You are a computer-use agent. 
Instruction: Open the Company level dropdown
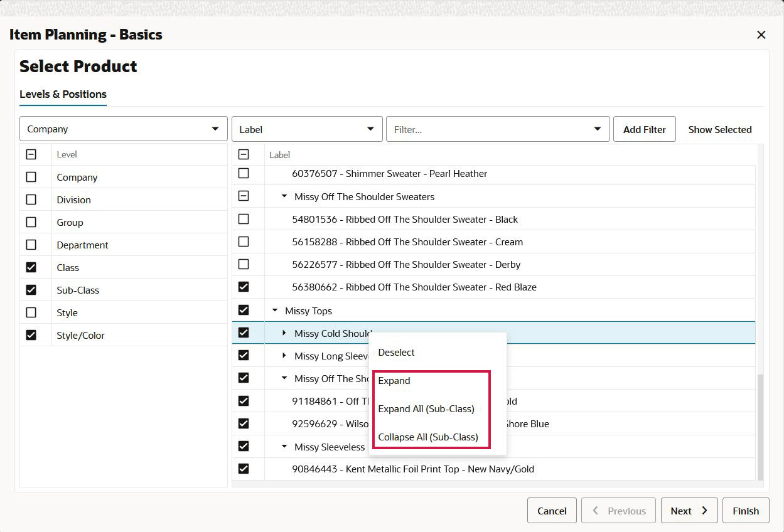124,129
